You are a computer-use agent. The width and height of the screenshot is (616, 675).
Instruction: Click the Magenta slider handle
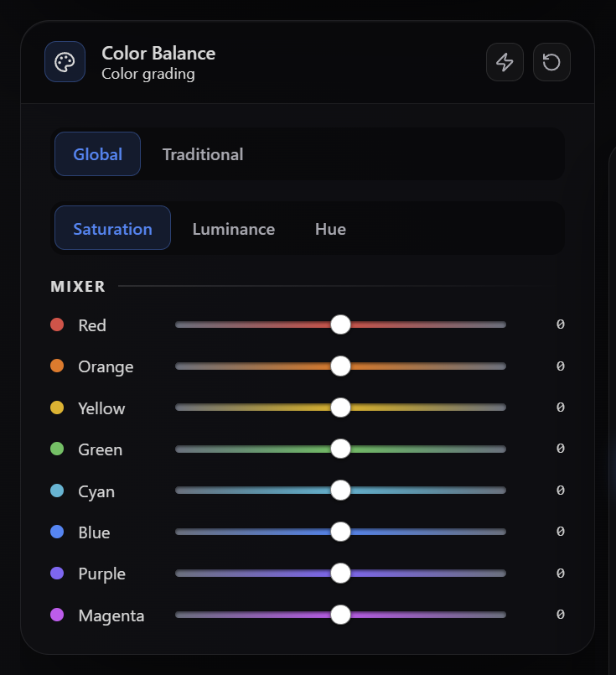(341, 615)
